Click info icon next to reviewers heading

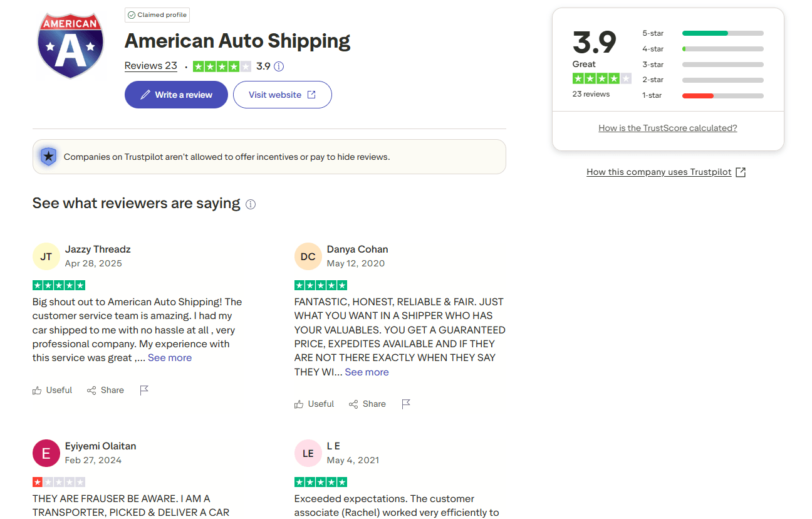(x=251, y=204)
